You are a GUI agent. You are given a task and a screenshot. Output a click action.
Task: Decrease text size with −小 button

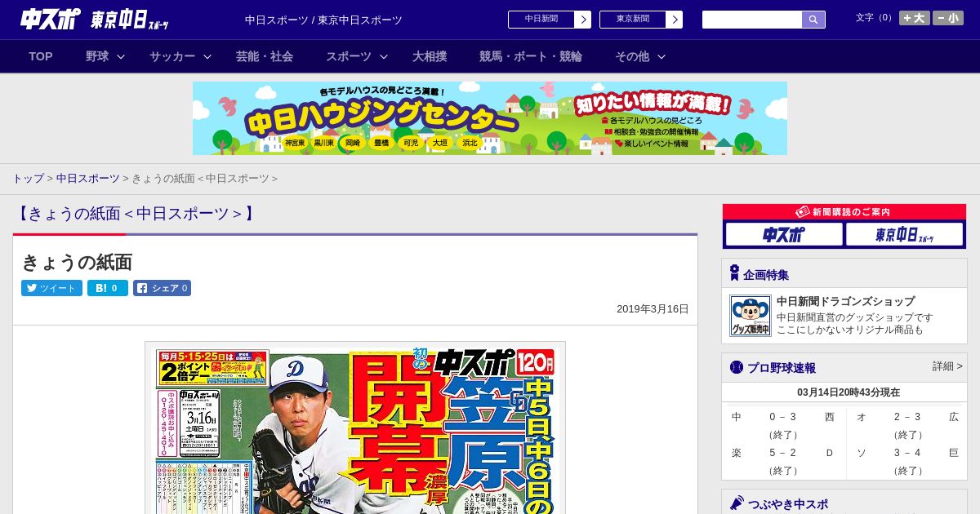[948, 18]
